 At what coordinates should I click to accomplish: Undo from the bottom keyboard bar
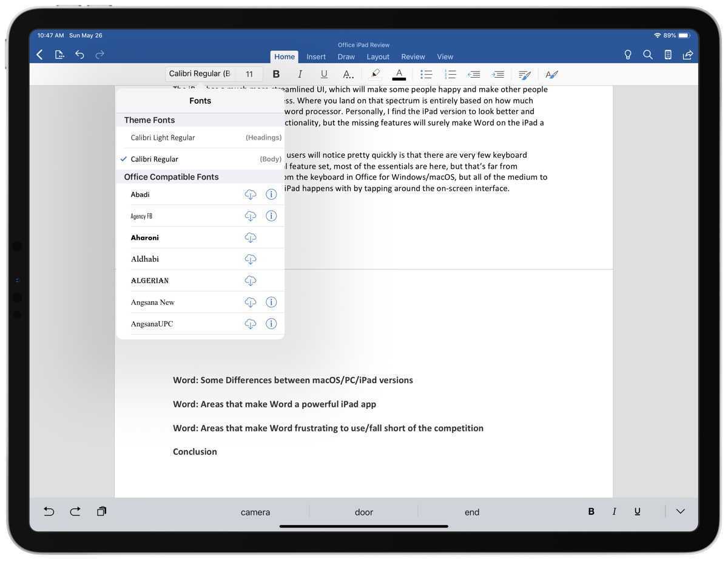coord(49,511)
